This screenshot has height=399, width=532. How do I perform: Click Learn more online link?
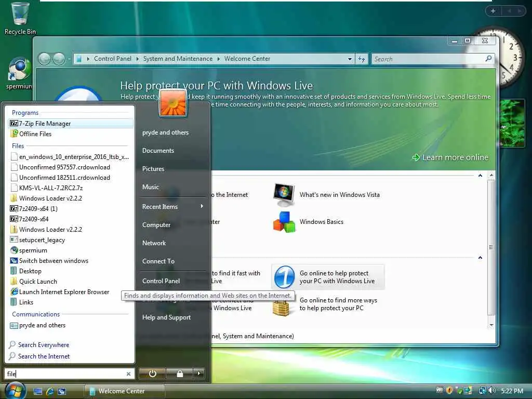[x=450, y=157]
